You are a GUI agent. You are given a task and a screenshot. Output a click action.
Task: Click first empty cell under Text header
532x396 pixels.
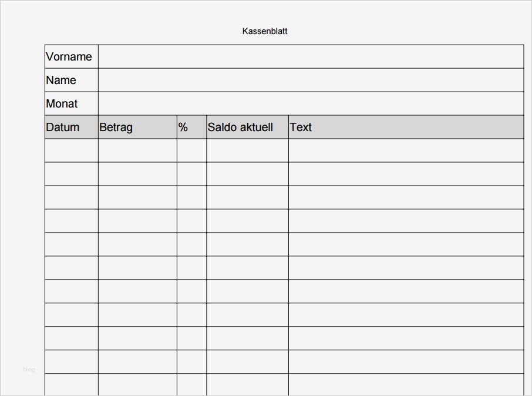click(x=406, y=150)
